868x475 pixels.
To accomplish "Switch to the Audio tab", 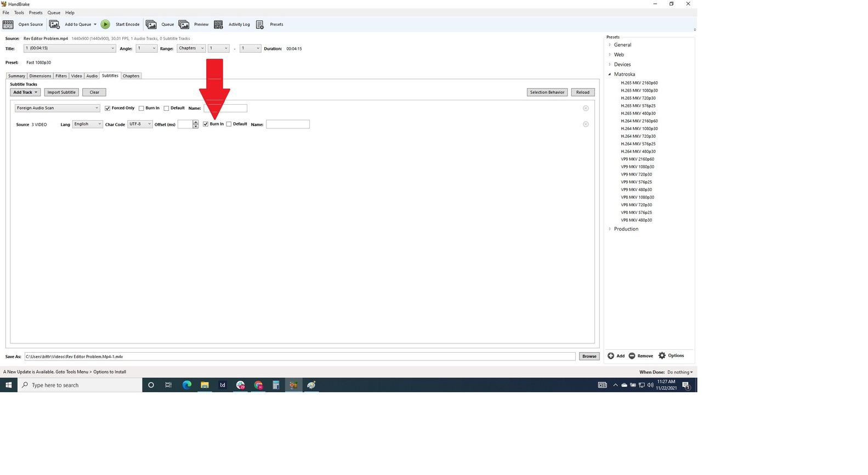I will (92, 76).
